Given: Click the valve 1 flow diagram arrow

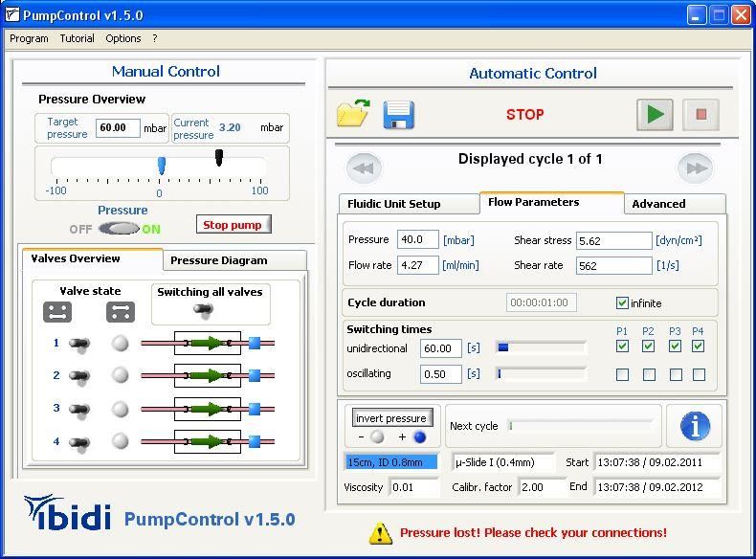Looking at the screenshot, I should coord(208,344).
